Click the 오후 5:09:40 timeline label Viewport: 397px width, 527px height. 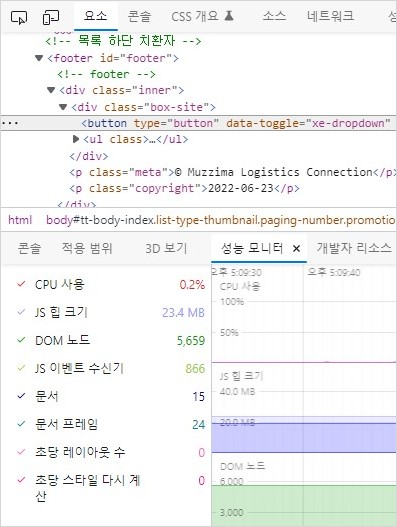coord(334,272)
